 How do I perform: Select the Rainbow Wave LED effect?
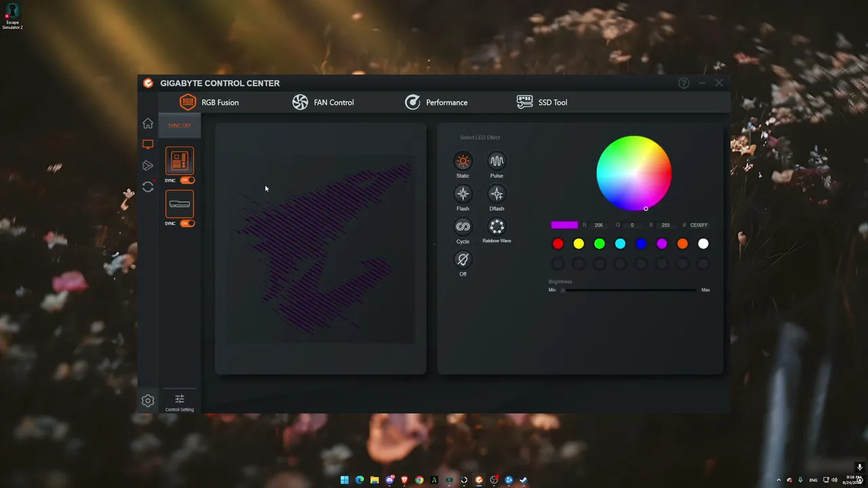(x=497, y=226)
